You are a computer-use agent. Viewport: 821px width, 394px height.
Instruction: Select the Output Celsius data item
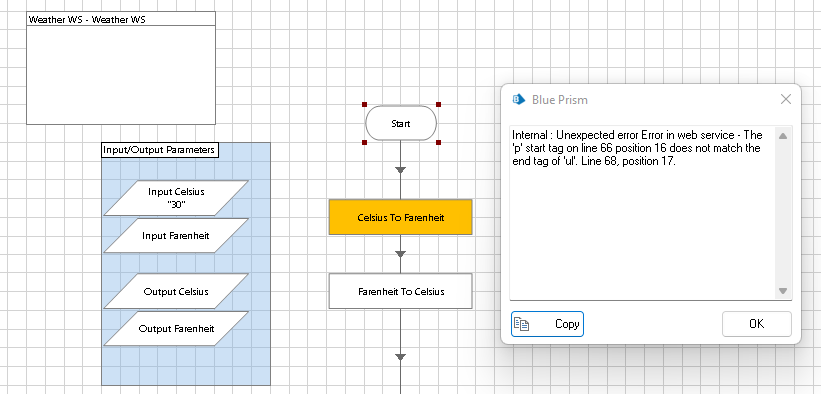click(176, 291)
